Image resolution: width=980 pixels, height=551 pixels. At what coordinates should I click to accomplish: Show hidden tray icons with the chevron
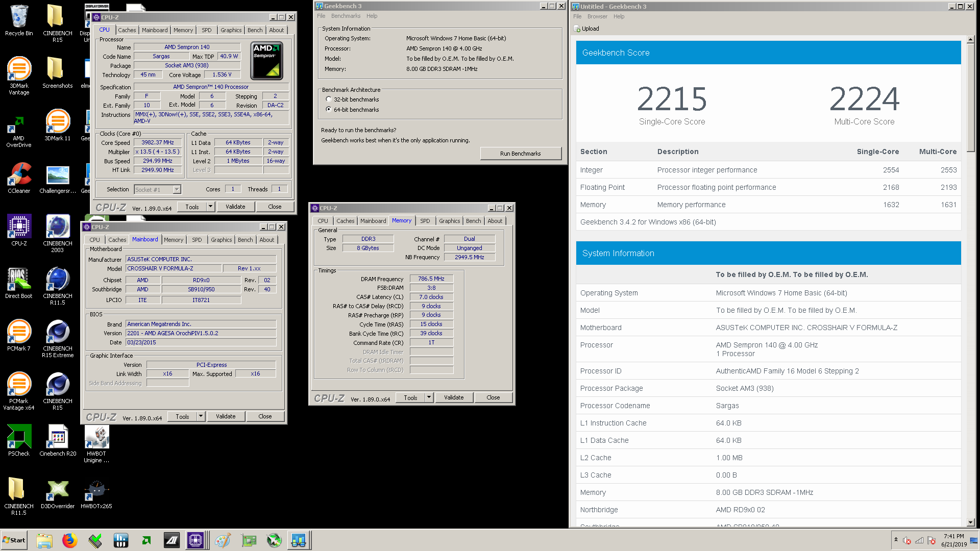click(x=896, y=540)
